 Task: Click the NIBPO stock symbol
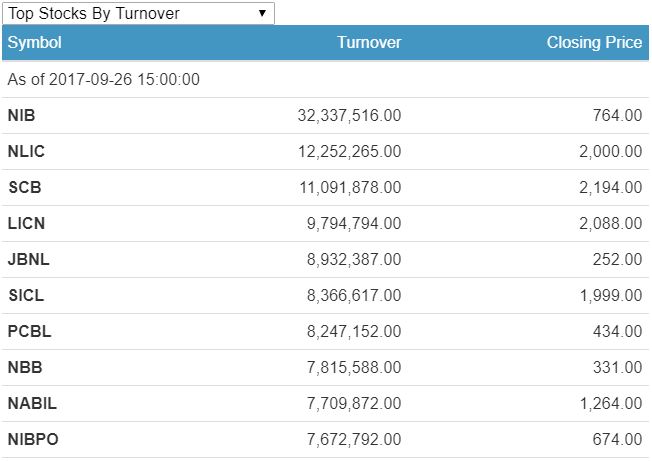click(x=32, y=440)
